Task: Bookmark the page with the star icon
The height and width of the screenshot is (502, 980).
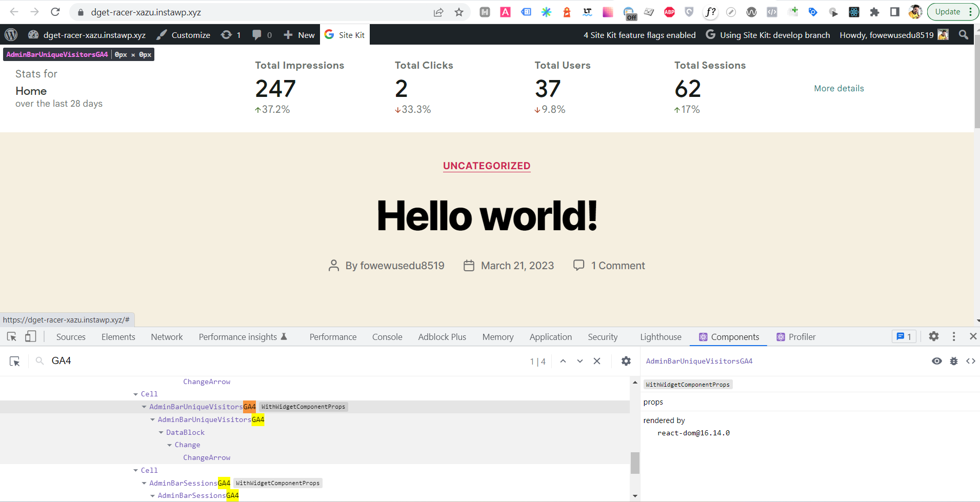Action: (x=459, y=12)
